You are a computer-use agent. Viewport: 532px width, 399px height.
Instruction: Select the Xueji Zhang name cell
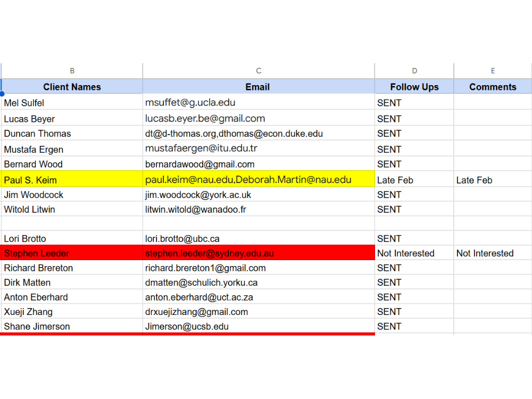click(72, 311)
